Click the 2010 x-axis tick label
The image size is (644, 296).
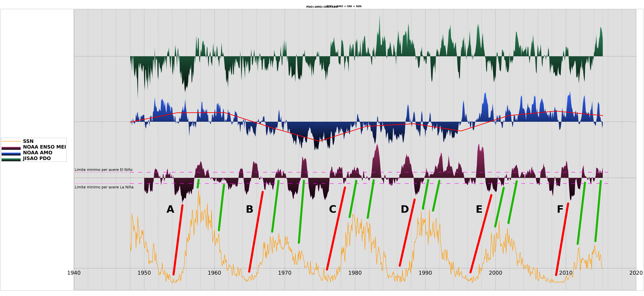click(x=566, y=273)
